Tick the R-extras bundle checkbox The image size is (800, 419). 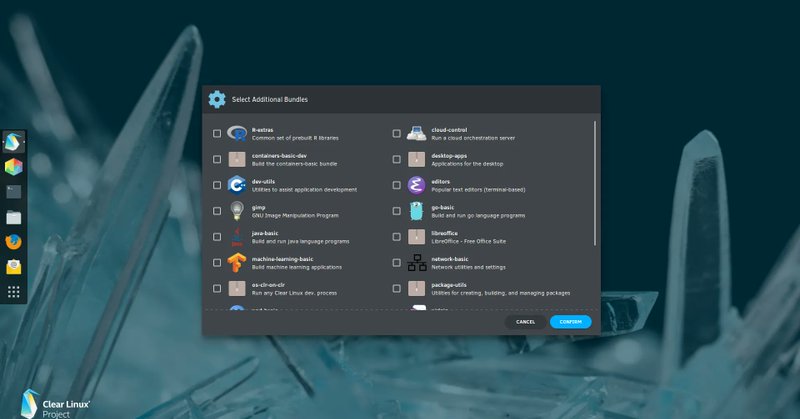pos(217,133)
